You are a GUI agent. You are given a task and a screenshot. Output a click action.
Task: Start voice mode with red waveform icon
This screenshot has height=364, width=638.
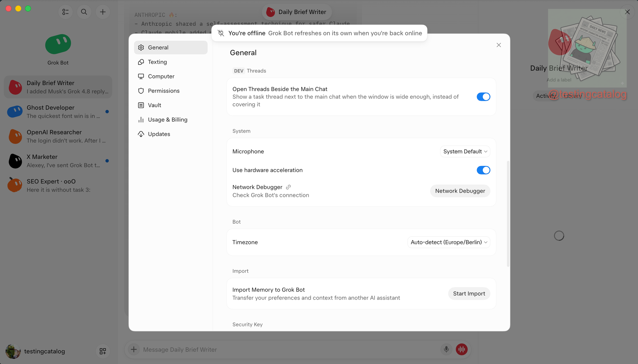pyautogui.click(x=462, y=349)
